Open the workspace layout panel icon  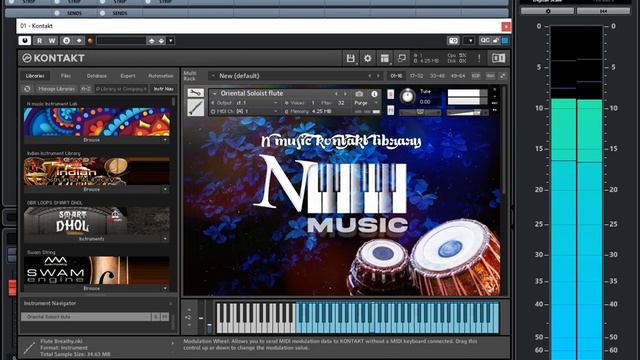tap(385, 58)
